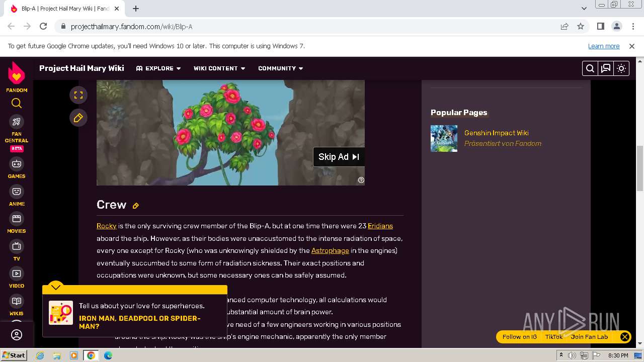
Task: Go back to previous page
Action: click(11, 27)
